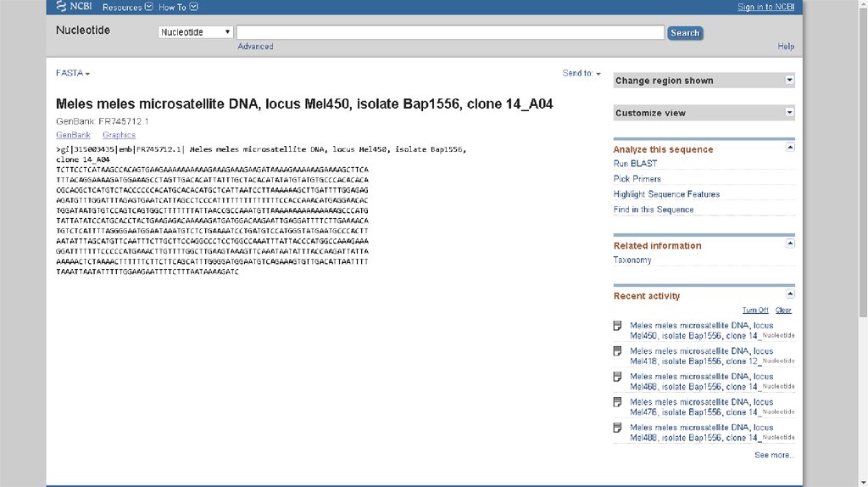868x487 pixels.
Task: Click the NCBI logo icon
Action: tap(62, 7)
